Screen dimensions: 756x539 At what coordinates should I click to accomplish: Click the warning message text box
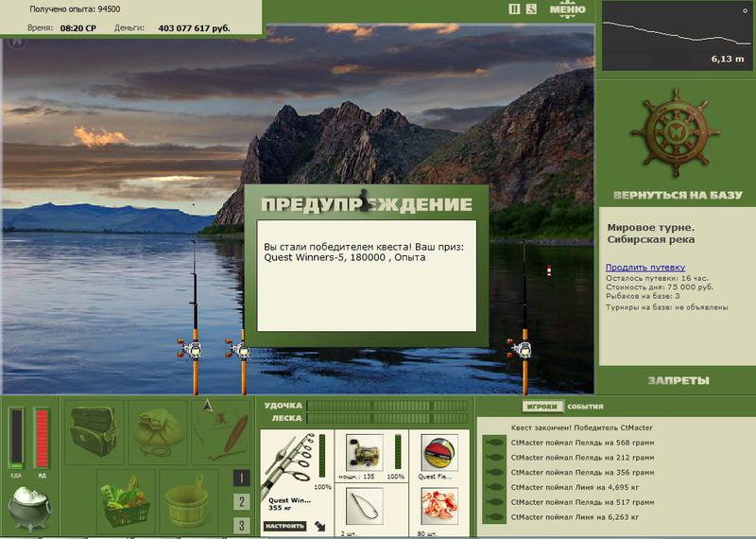[x=367, y=276]
